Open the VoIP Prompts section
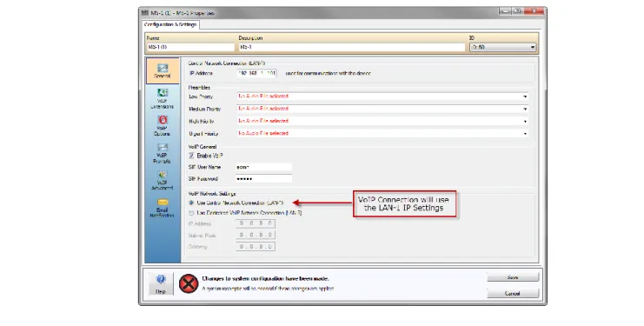This screenshot has width=644, height=326. point(163,153)
